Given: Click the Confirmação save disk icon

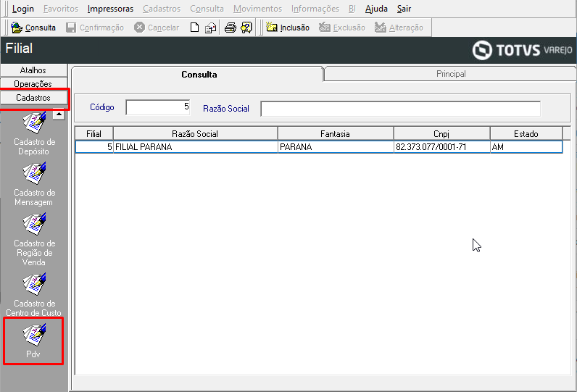Looking at the screenshot, I should click(x=70, y=28).
